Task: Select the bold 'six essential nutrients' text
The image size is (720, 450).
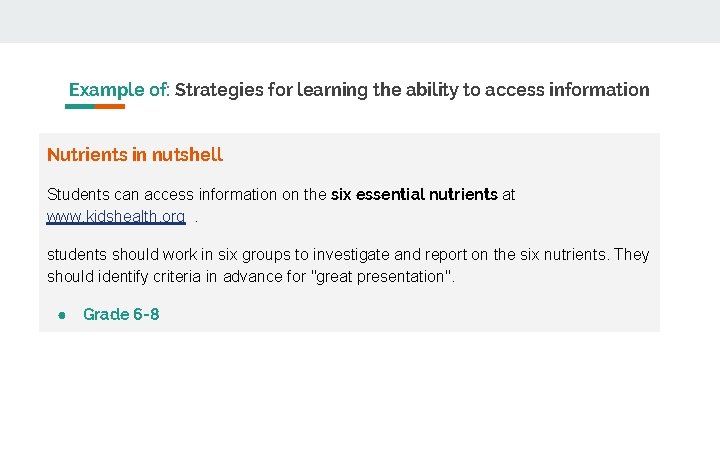Action: point(414,194)
